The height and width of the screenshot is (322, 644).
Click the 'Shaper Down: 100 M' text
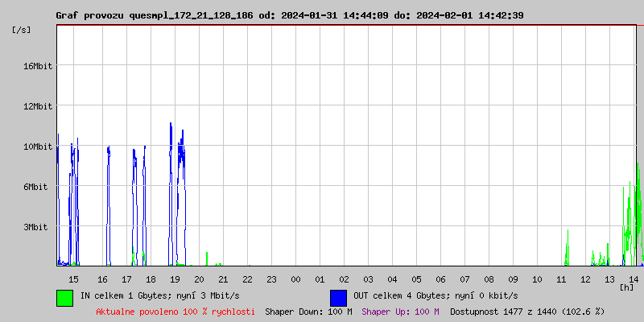pos(308,312)
